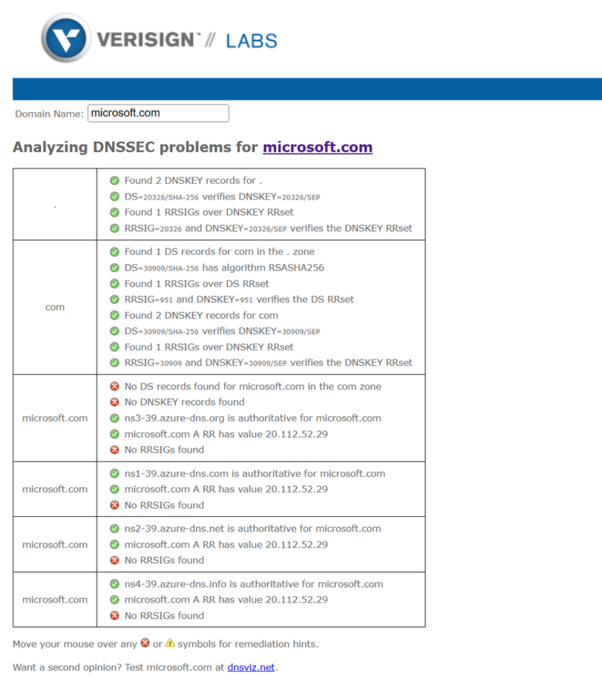Click the green check beside 'Found 2 DNSKEY records for com'

coord(115,315)
